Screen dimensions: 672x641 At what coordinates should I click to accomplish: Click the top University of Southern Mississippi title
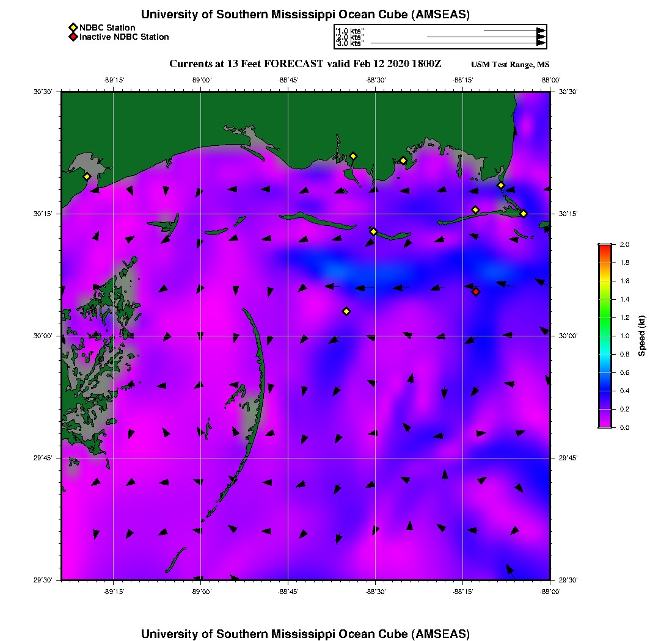(305, 15)
